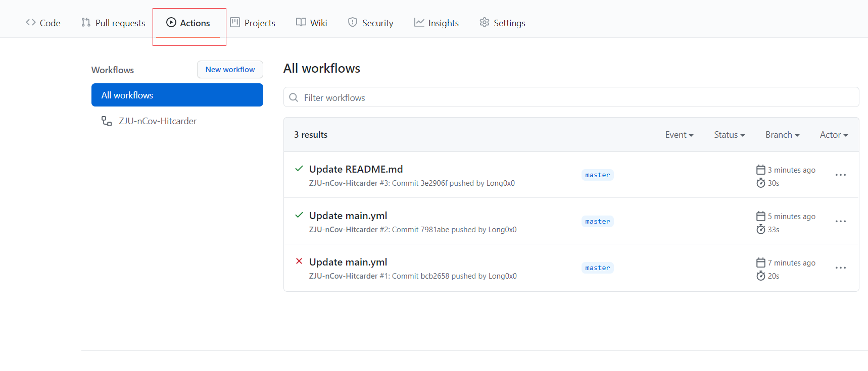Open the Insights tab

(x=437, y=23)
